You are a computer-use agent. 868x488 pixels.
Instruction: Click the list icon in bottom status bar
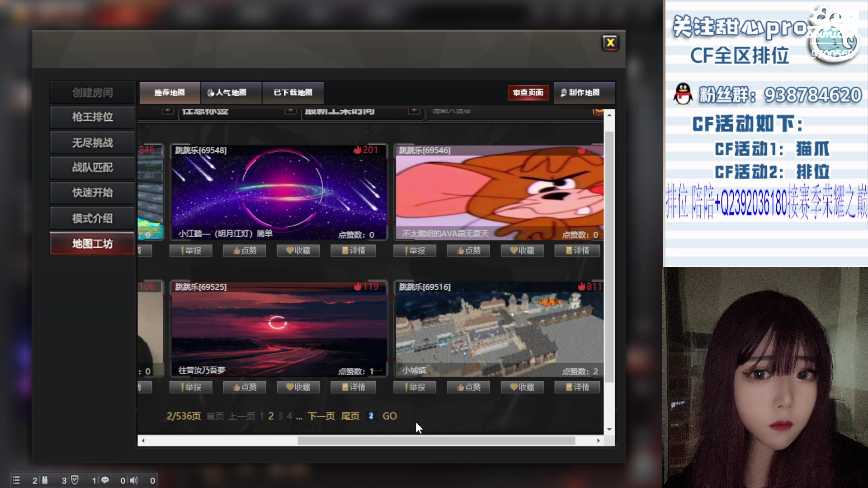pyautogui.click(x=16, y=480)
